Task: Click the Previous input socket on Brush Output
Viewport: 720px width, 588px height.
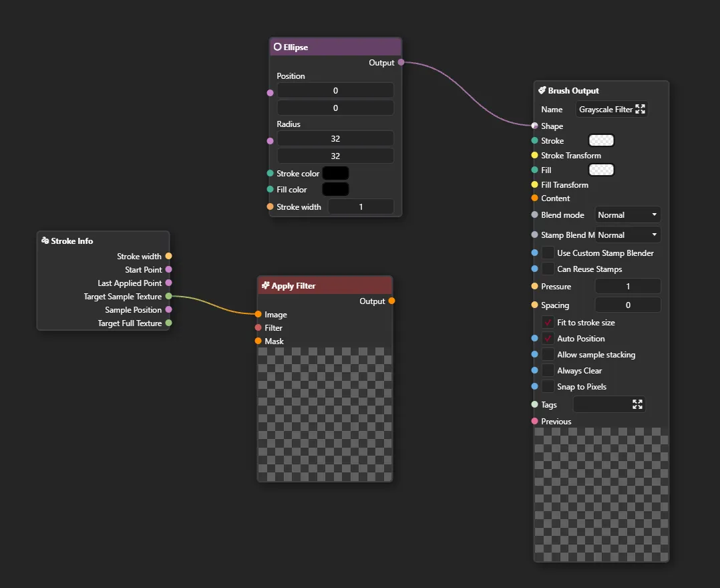Action: tap(534, 421)
